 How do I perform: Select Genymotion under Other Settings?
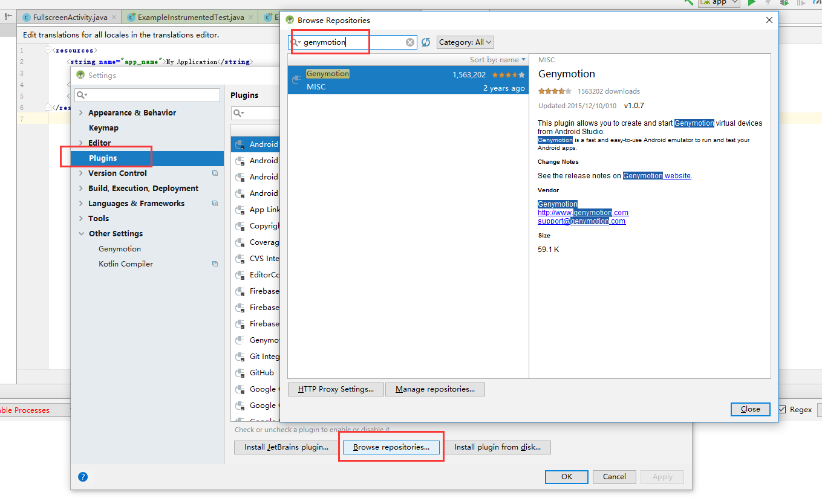click(120, 249)
